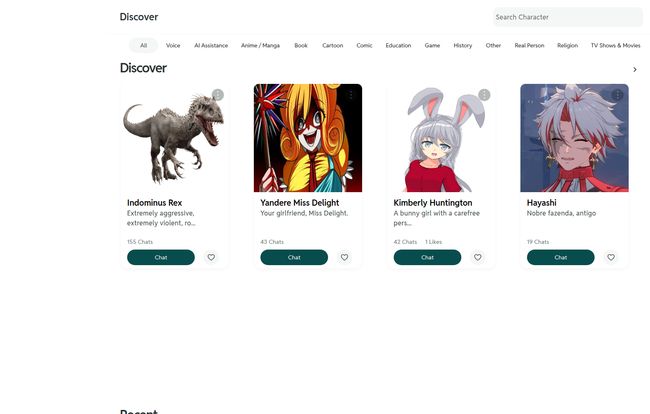Open the Indominus Rex dinosaur thumbnail
Viewport: 650px width, 414px height.
[x=174, y=138]
